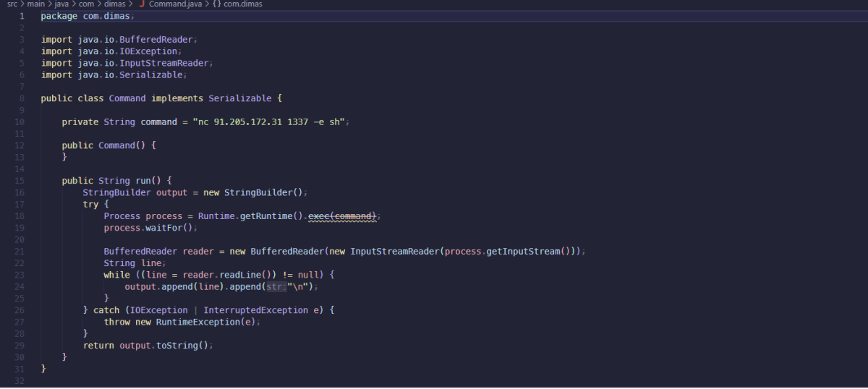Click the 'str:' inlay hint on line 24
This screenshot has width=868, height=389.
(277, 286)
